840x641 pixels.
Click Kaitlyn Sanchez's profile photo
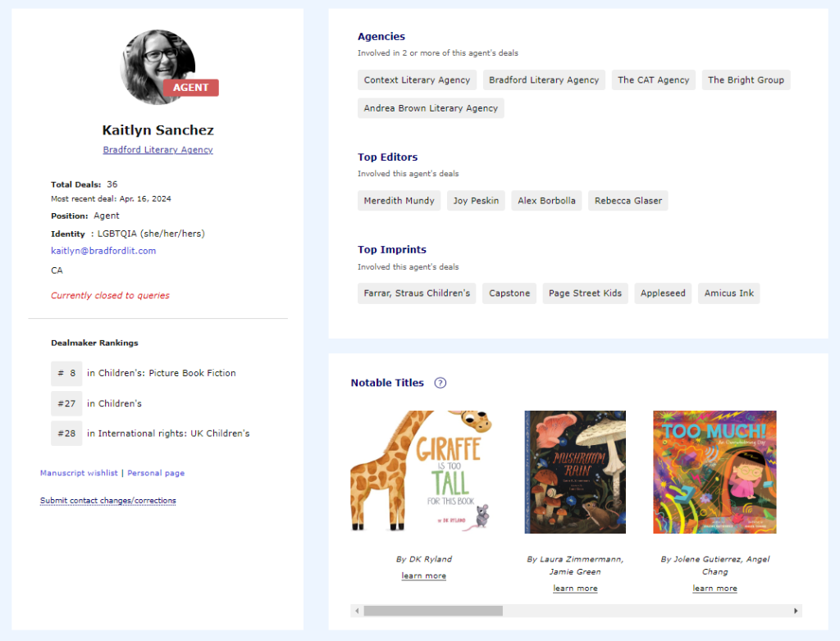pos(156,64)
